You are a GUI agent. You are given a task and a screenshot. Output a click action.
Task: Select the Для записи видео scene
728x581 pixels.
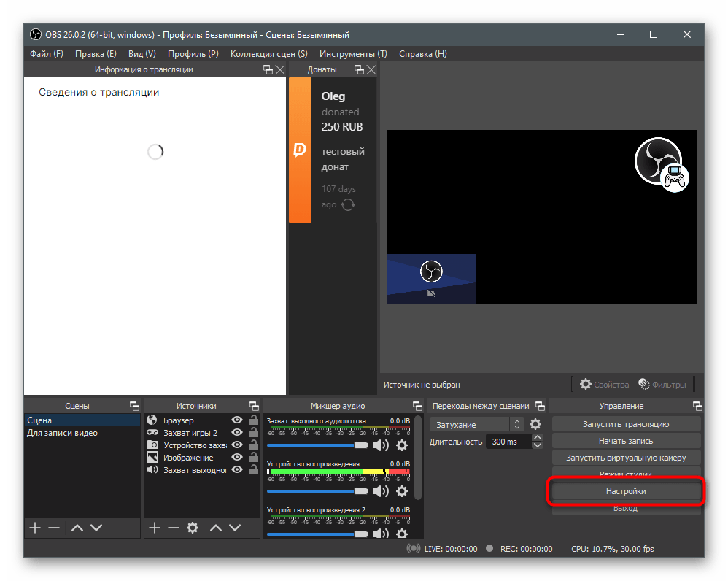click(x=62, y=433)
